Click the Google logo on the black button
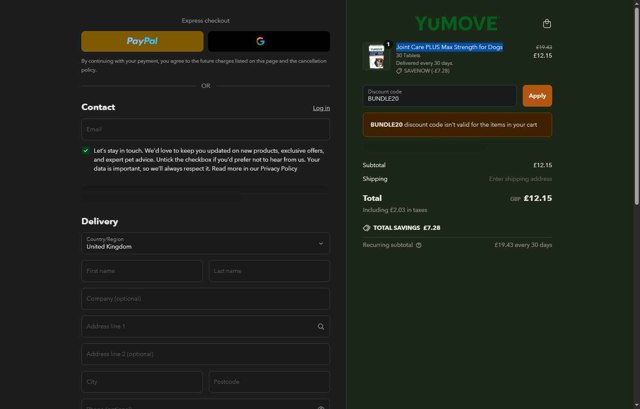 pos(260,41)
